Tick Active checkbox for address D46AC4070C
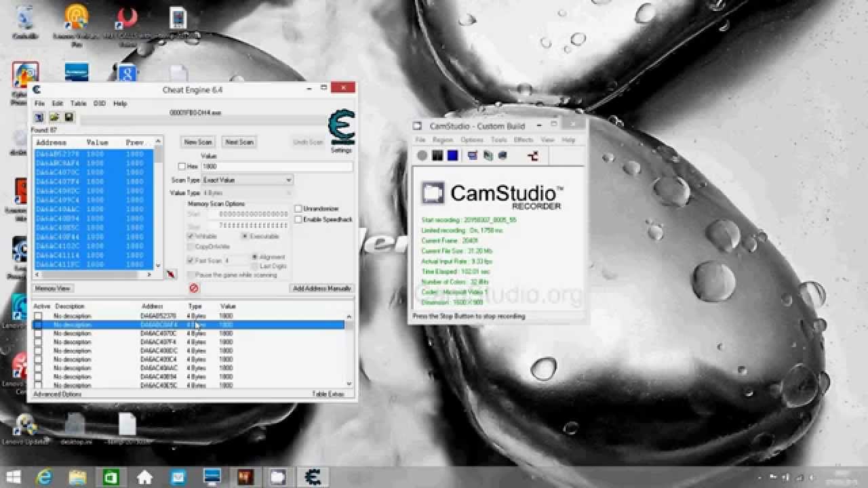868x488 pixels. pos(38,333)
